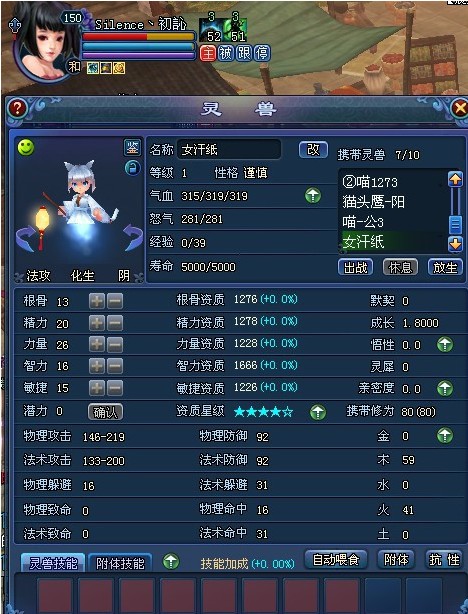The image size is (468, 614).
Task: Click green up-arrow beside 悟性 value
Action: 445,345
